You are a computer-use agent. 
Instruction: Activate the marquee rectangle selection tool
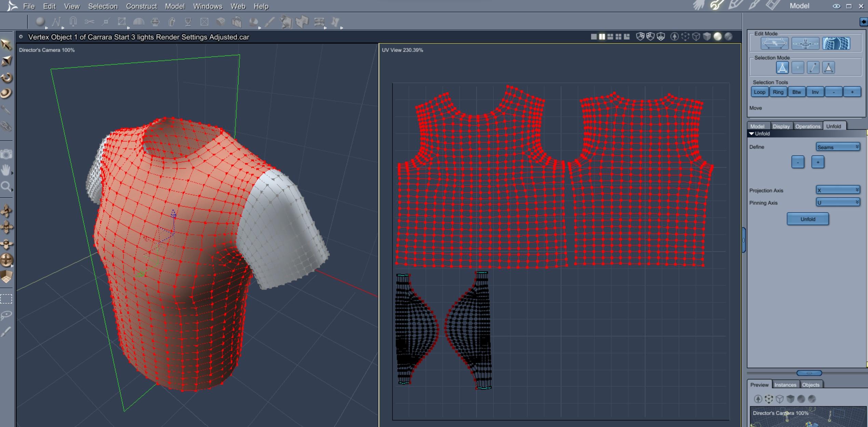tap(6, 299)
